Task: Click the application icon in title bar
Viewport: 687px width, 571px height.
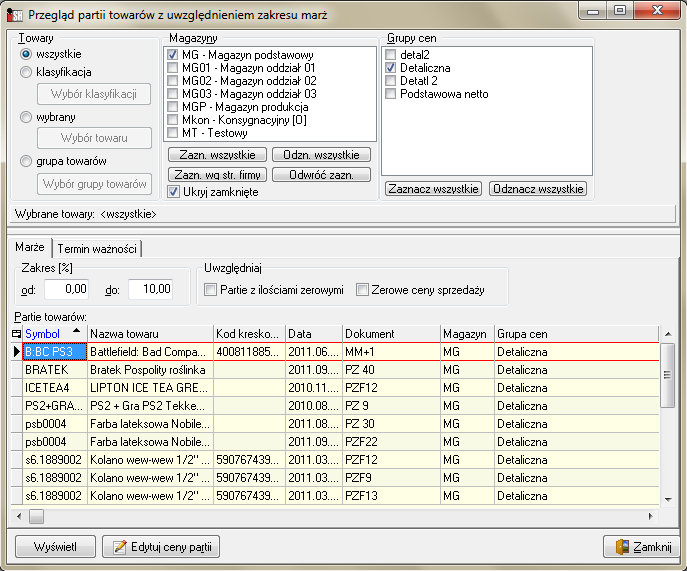Action: click(x=14, y=14)
